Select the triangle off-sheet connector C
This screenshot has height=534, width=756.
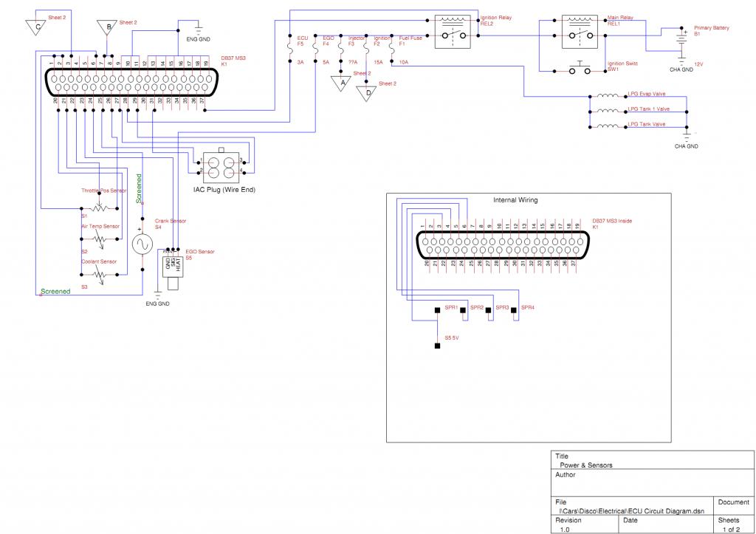(34, 27)
